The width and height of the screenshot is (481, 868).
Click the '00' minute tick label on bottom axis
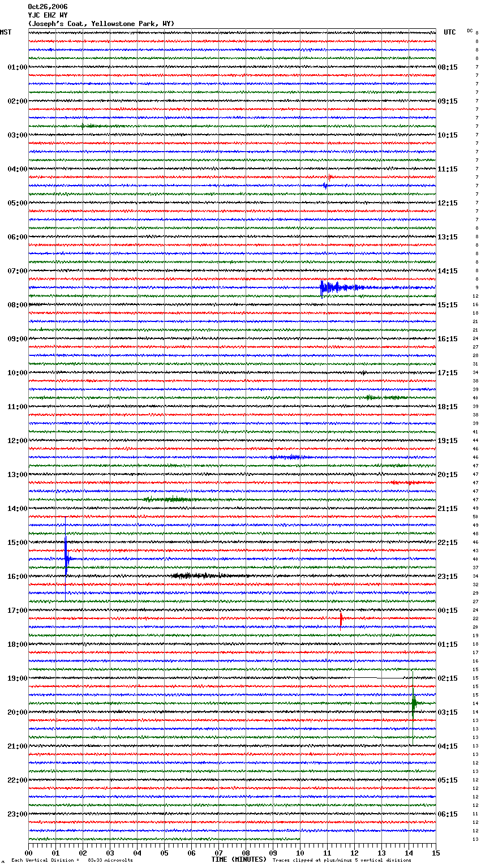coord(28,853)
